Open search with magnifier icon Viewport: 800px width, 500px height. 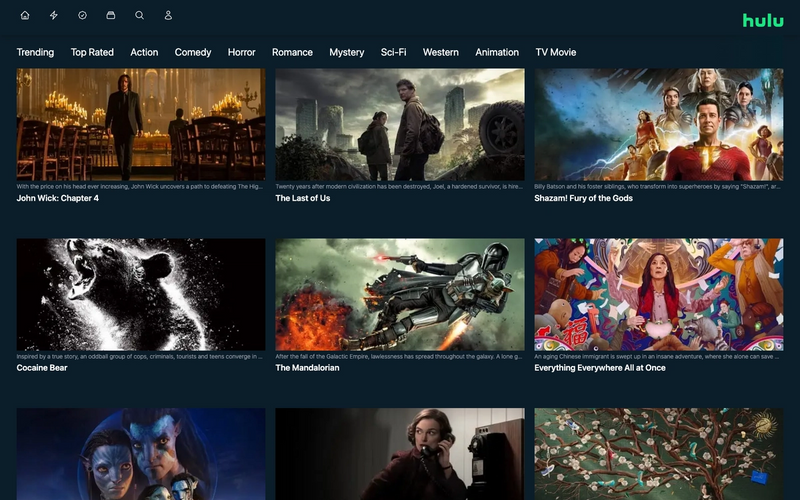[x=139, y=15]
